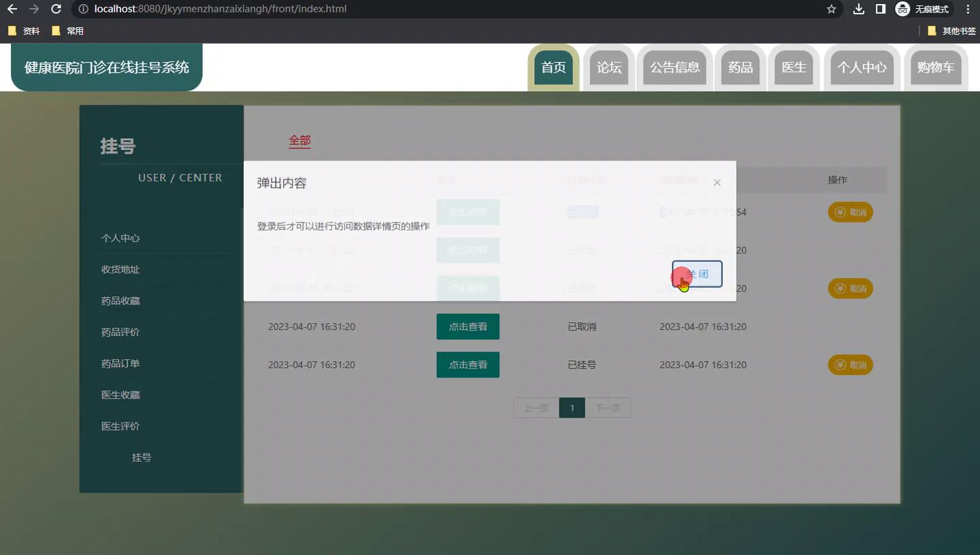This screenshot has width=980, height=555.
Task: Open the 公告信息 navigation tab
Action: coord(674,67)
